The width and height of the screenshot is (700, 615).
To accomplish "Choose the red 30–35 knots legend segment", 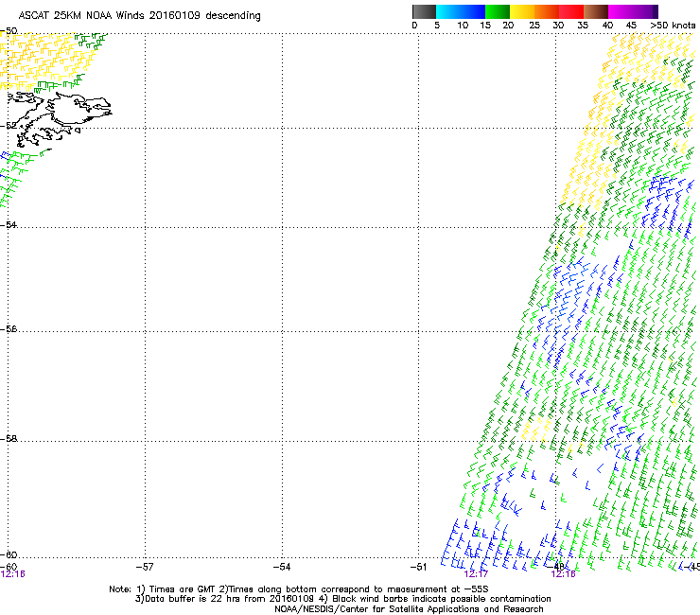I will [x=571, y=11].
